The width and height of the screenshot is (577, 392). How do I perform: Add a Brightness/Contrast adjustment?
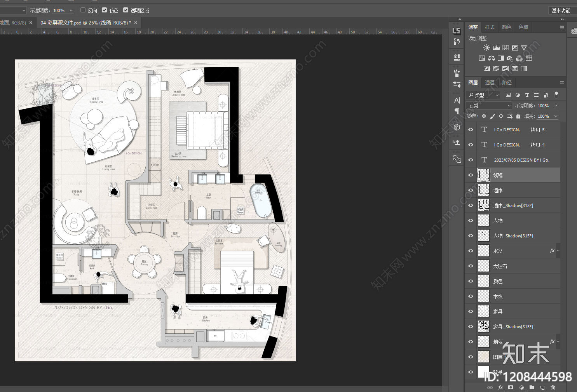coord(486,48)
